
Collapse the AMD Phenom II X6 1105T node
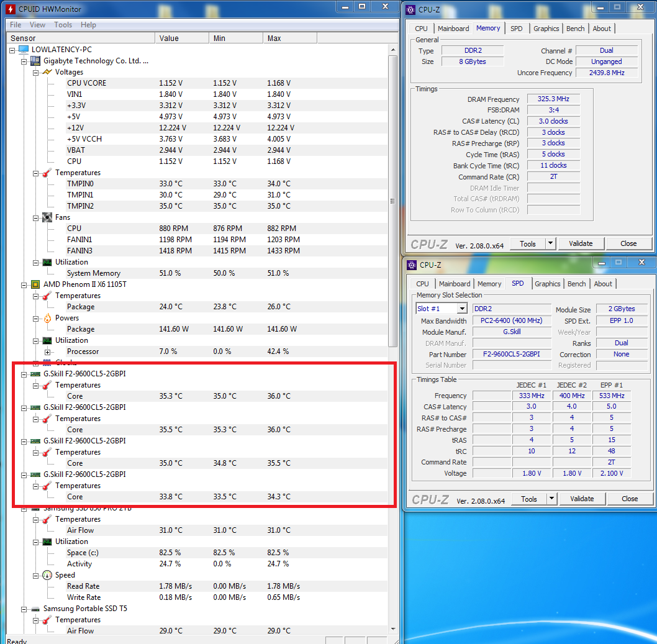24,285
